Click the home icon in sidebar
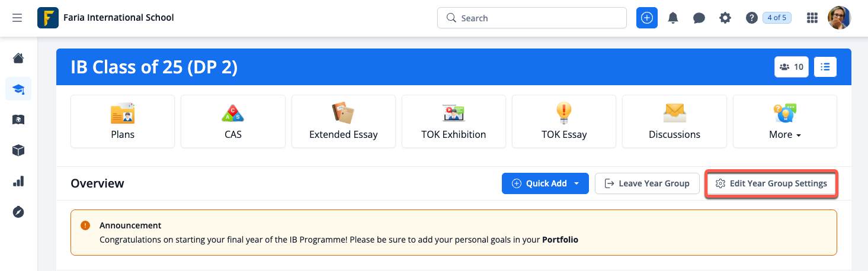The image size is (868, 271). [18, 58]
